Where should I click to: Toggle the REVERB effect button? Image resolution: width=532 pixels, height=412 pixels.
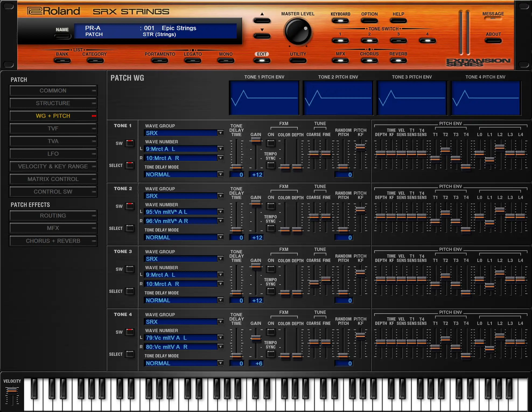398,61
